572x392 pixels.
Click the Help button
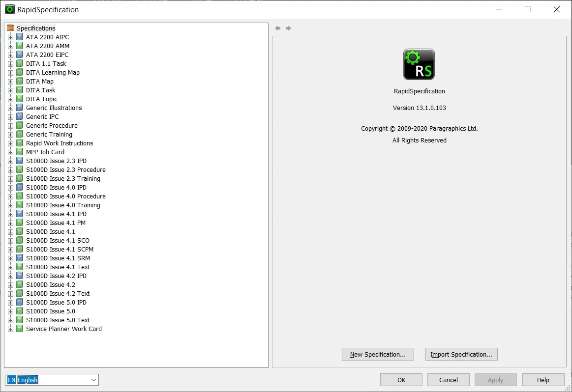[x=543, y=380]
